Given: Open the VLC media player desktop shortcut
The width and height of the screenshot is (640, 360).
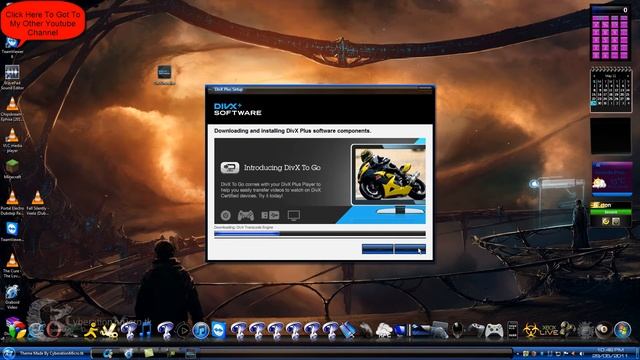Looking at the screenshot, I should 12,140.
